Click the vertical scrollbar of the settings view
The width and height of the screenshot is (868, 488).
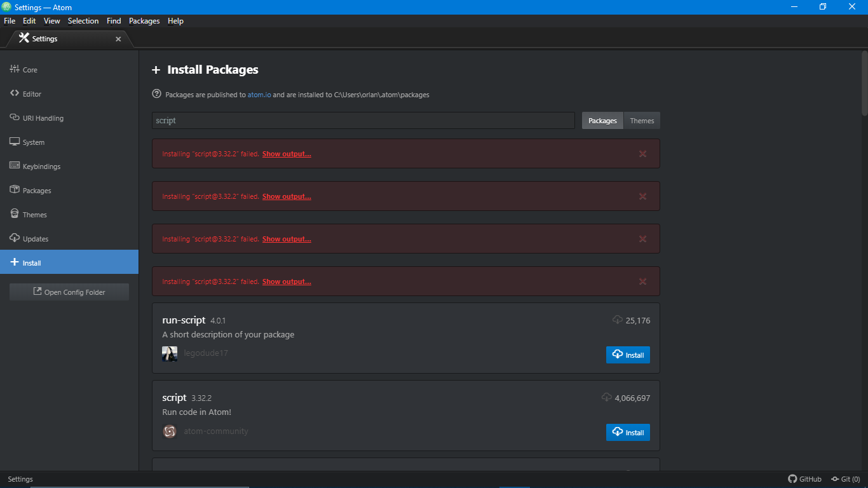pyautogui.click(x=864, y=84)
